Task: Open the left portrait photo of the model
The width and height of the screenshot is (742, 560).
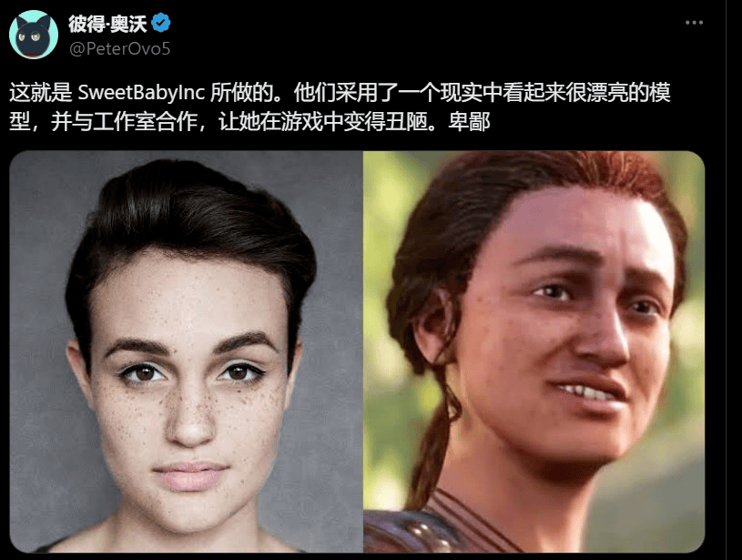Action: [x=186, y=351]
